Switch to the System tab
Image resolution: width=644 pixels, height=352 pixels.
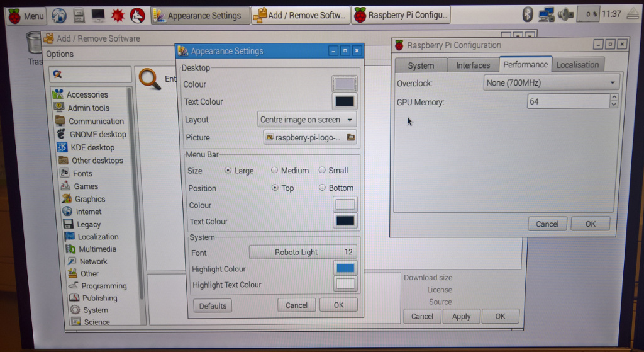[421, 65]
